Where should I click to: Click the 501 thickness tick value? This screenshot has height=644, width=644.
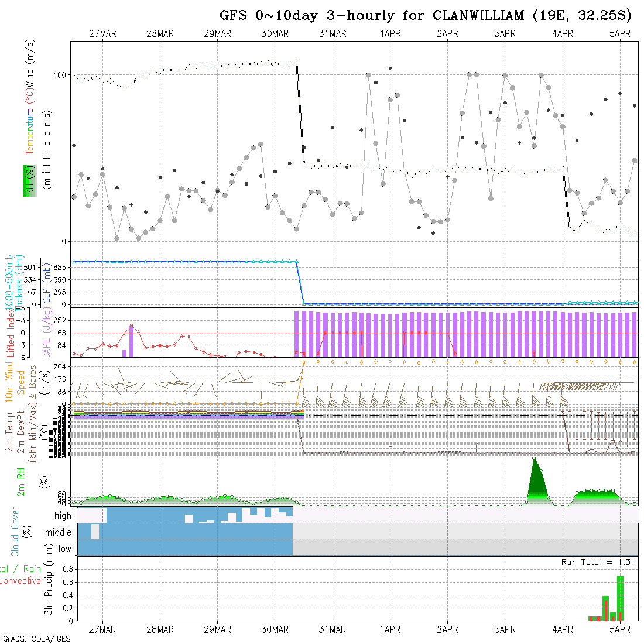click(30, 268)
